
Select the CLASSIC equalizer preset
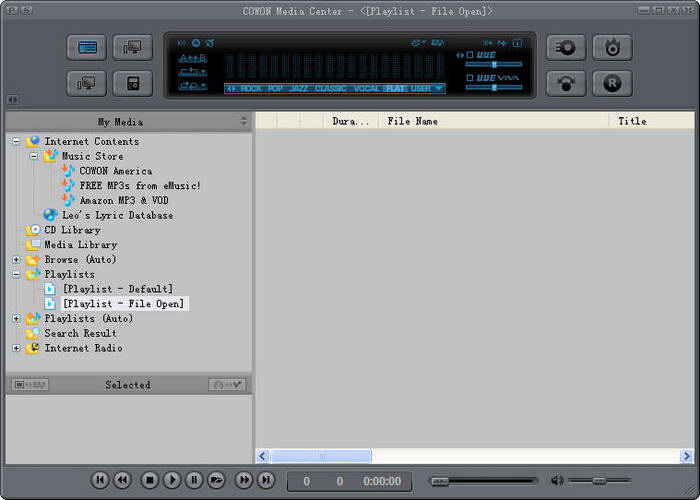(x=331, y=88)
